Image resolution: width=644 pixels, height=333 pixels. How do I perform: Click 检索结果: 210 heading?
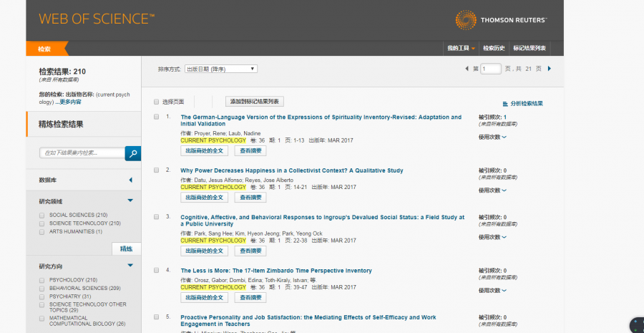point(62,72)
